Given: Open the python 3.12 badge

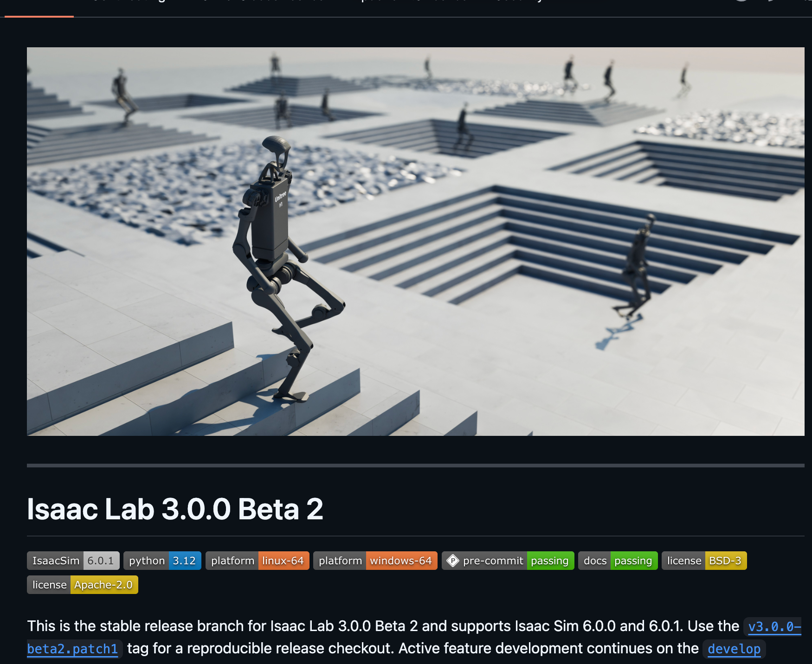Looking at the screenshot, I should coord(162,561).
